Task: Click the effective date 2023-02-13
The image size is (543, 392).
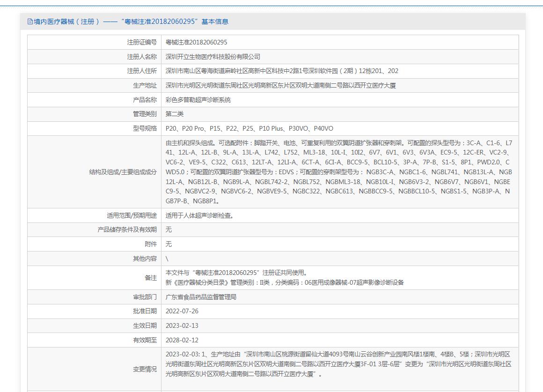Action: tap(182, 326)
